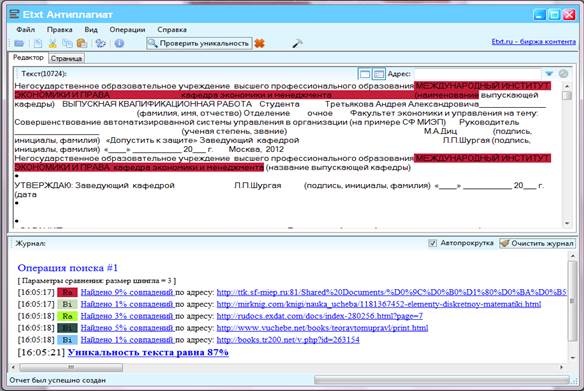584x391 pixels.
Task: Select the Редактор tab
Action: 28,58
